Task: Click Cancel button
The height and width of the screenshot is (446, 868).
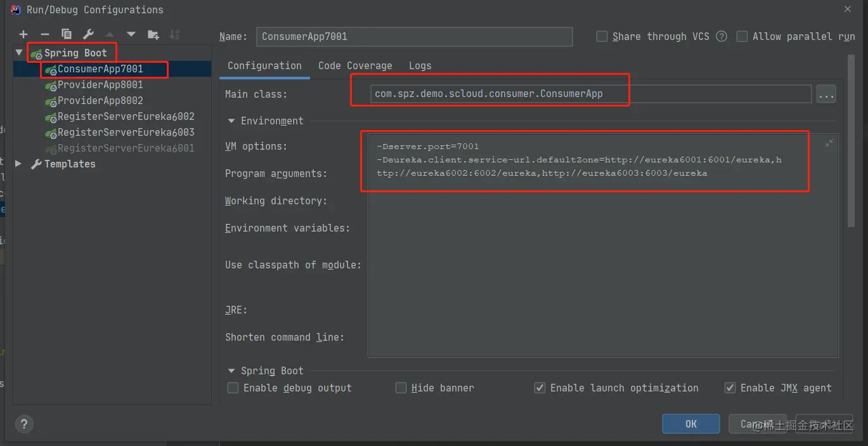Action: point(759,424)
